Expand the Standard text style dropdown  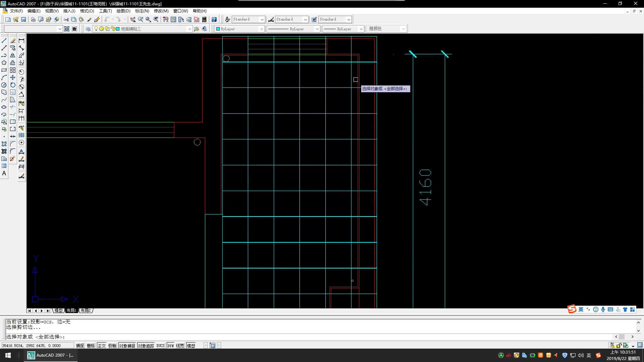[x=262, y=19]
